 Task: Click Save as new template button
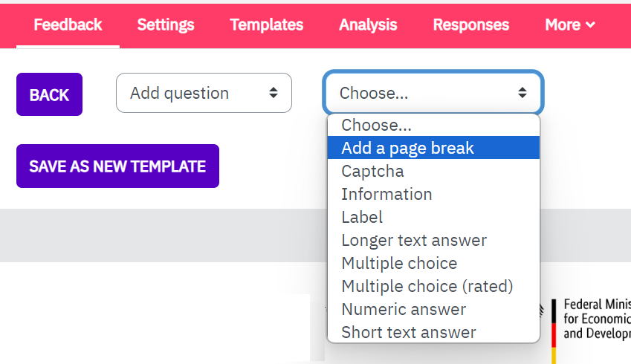click(118, 166)
